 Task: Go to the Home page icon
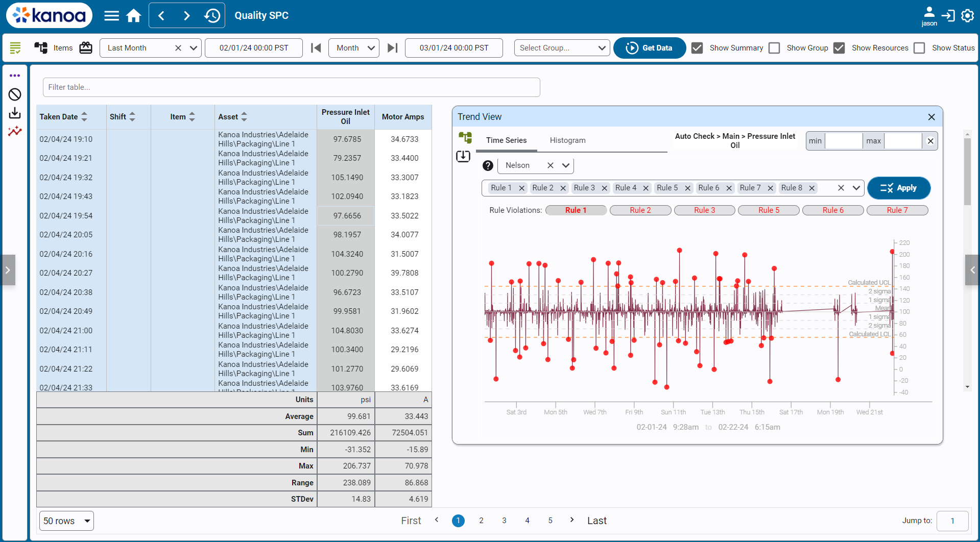[x=134, y=16]
